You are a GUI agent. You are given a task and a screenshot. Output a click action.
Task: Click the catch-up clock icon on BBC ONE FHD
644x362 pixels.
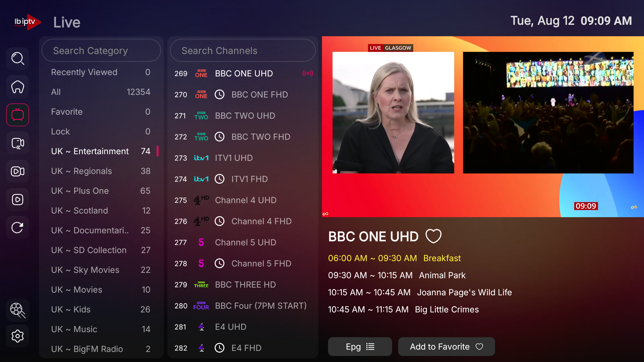(219, 95)
